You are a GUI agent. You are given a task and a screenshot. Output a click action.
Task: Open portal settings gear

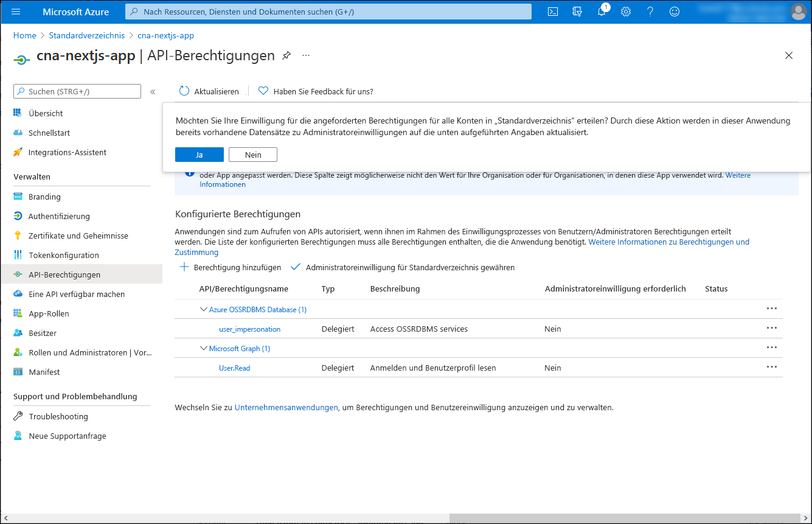(626, 12)
